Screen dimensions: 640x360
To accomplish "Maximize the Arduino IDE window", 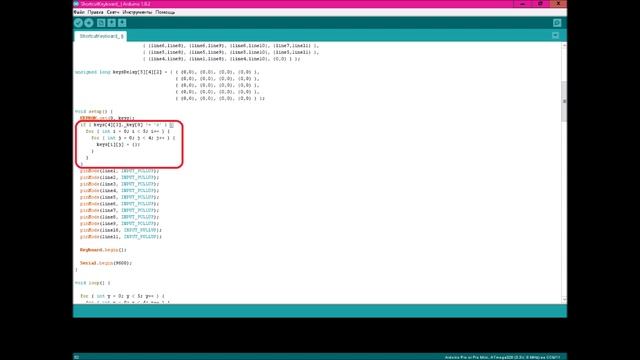I will (540, 4).
